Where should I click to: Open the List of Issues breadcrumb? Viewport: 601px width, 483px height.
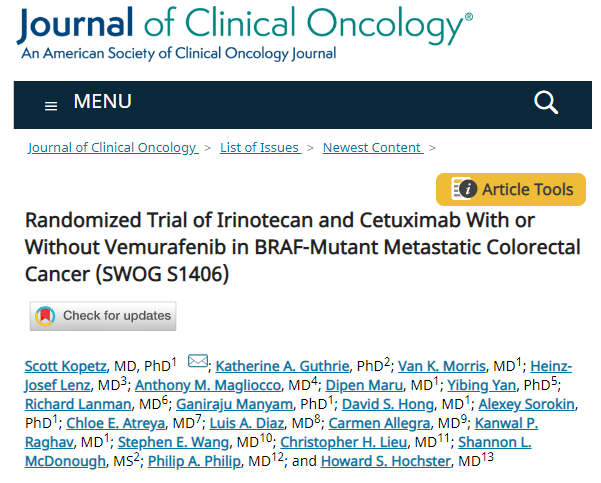[261, 148]
